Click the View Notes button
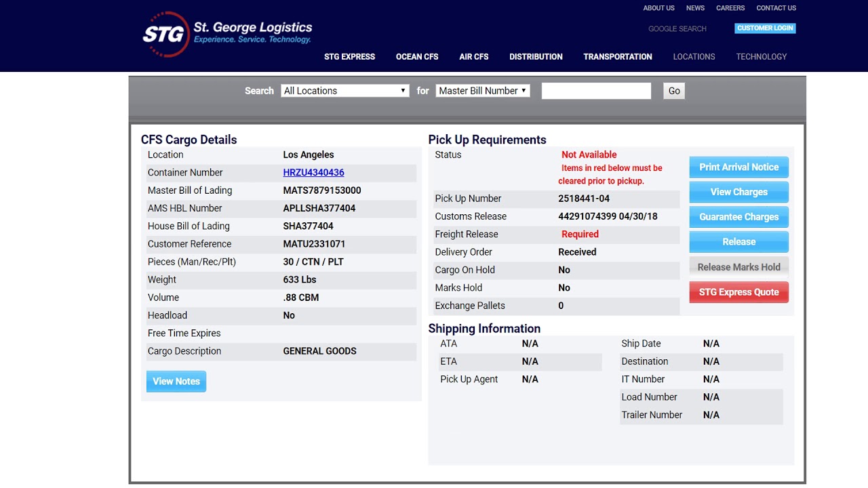This screenshot has width=868, height=488. 176,382
